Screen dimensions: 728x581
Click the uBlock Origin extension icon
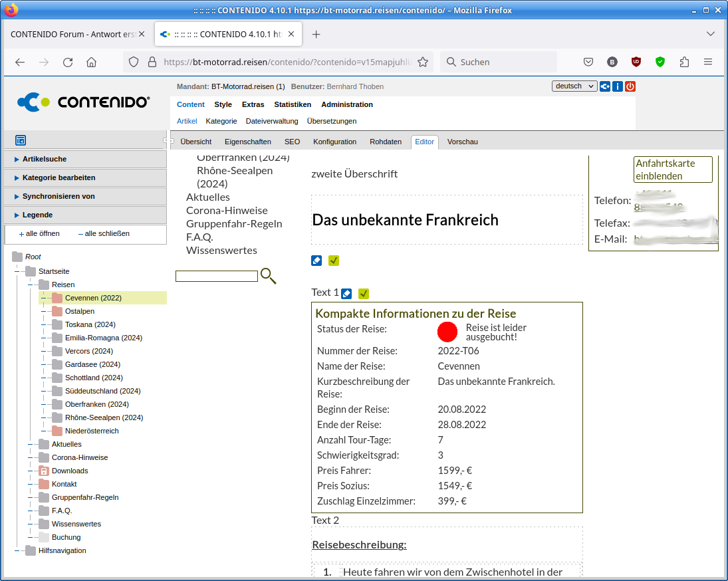[x=636, y=62]
